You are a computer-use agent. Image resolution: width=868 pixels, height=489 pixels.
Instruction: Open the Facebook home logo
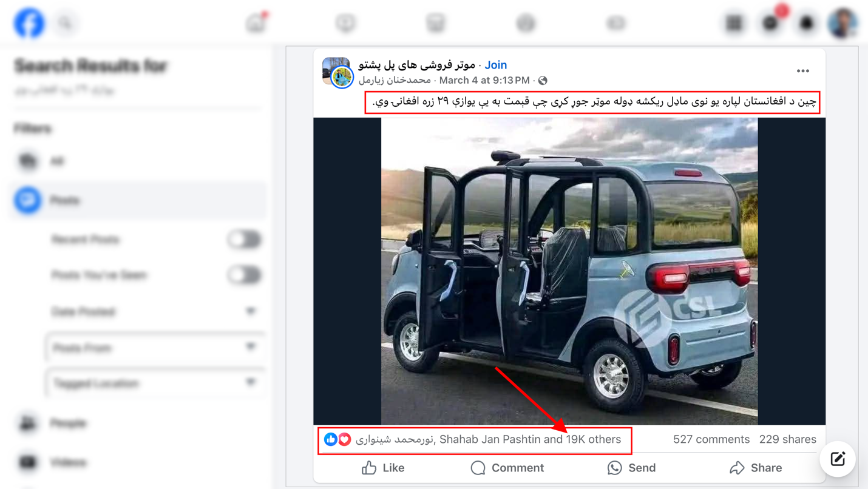[x=29, y=23]
